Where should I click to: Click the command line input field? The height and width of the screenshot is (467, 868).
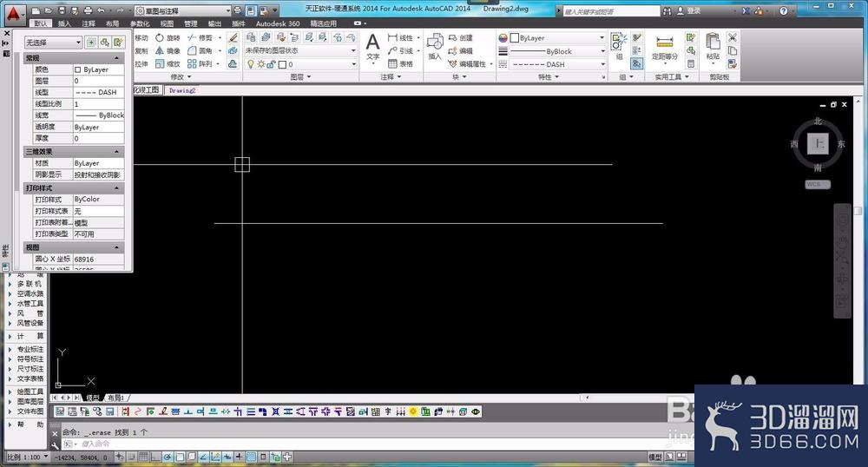click(x=332, y=444)
